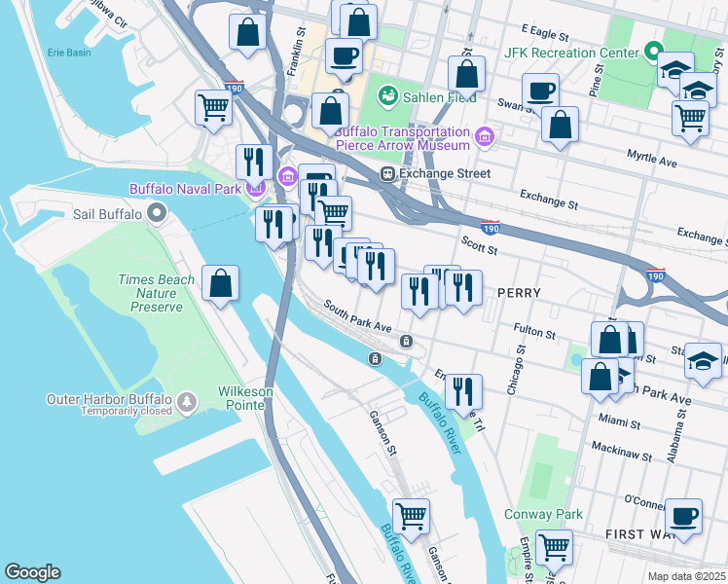
Task: Click the Wilkeson Pointe park label
Action: point(245,398)
